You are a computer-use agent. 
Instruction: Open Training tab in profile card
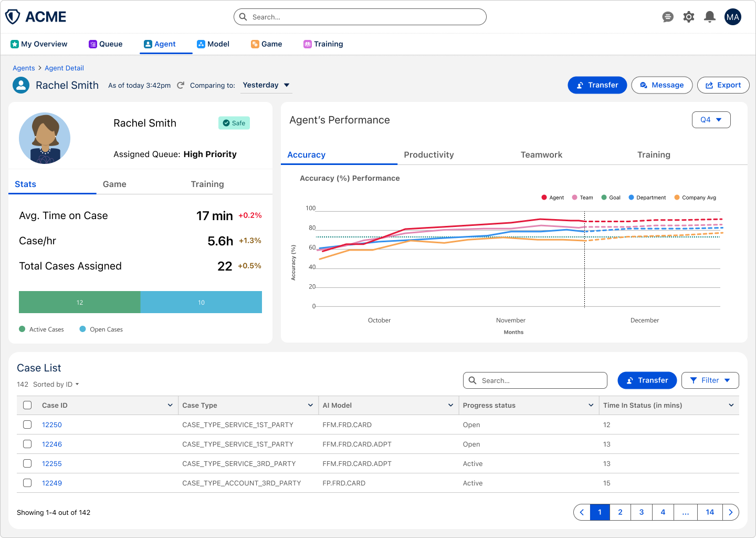pyautogui.click(x=207, y=184)
